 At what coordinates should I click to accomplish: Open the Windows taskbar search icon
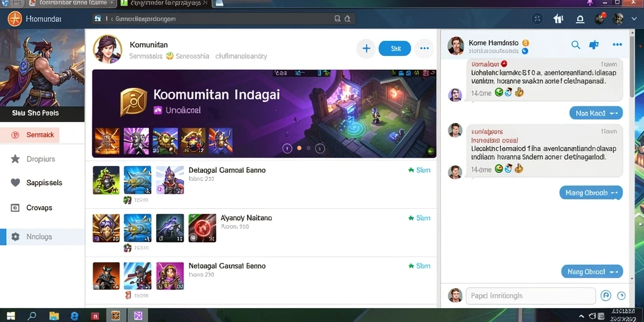point(31,316)
